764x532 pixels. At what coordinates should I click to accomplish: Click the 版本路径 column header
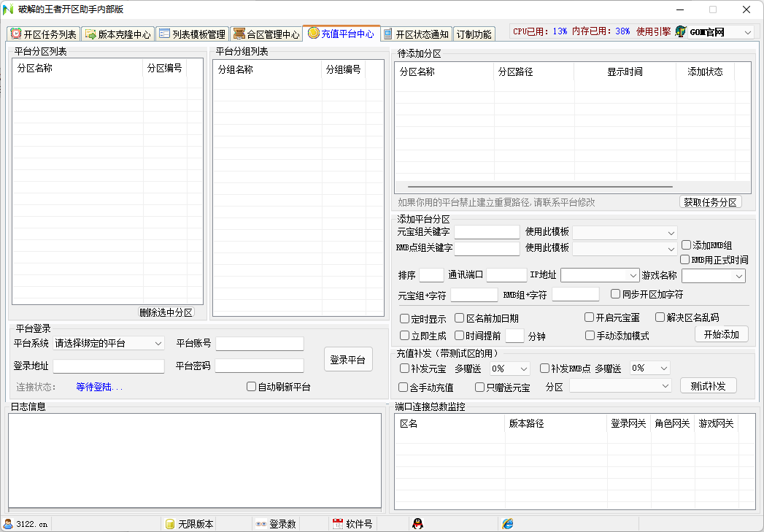click(x=556, y=423)
